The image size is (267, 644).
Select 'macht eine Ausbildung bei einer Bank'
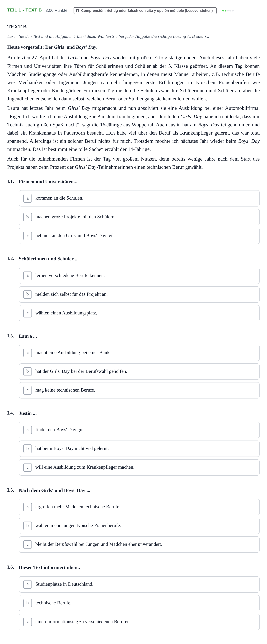(x=139, y=353)
